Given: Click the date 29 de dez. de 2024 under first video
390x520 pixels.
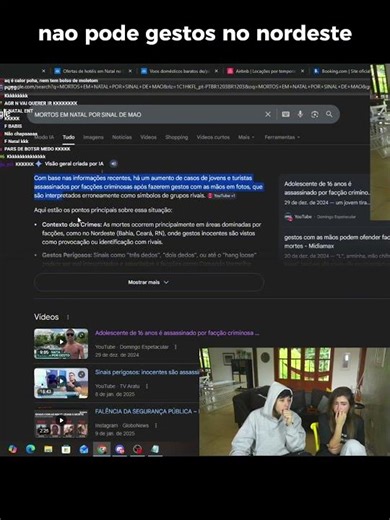Looking at the screenshot, I should [x=117, y=355].
